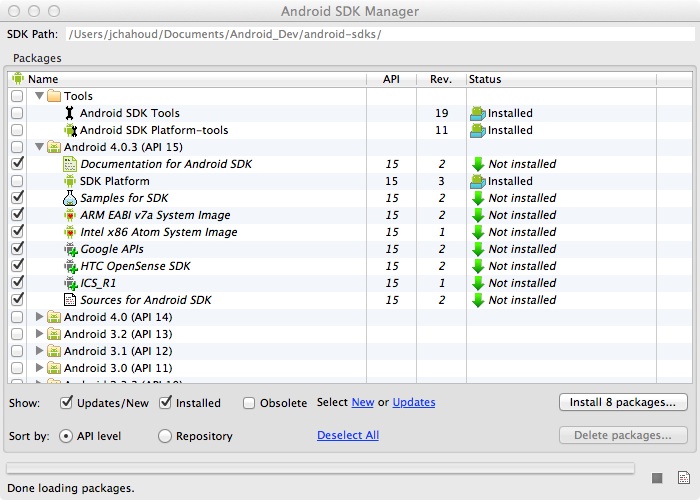Viewport: 700px width, 500px height.
Task: Expand the Android 3.1 (API 12) group
Action: click(x=40, y=351)
